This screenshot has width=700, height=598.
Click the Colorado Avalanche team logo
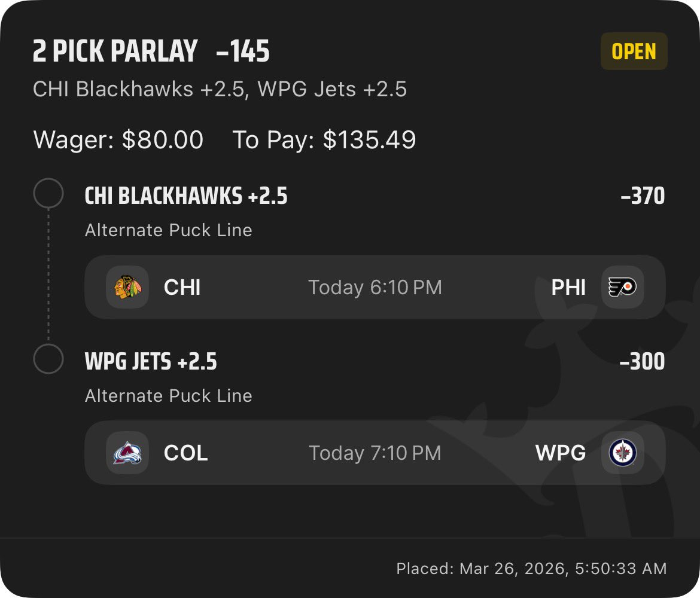pyautogui.click(x=127, y=453)
